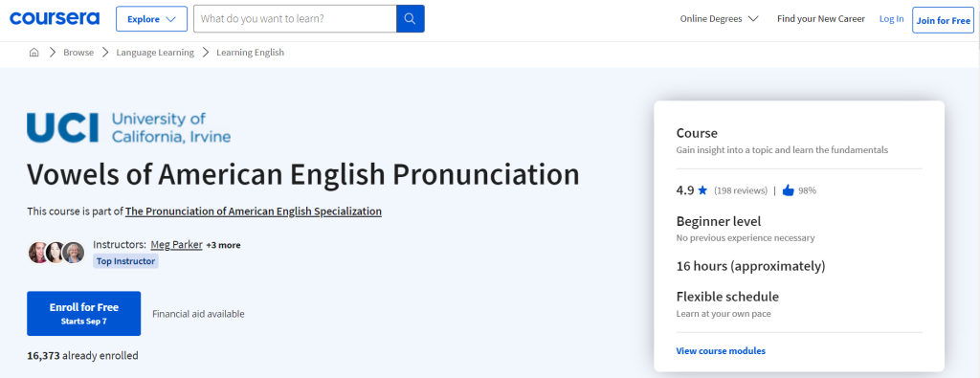
Task: Click the first instructor avatar
Action: (x=38, y=253)
